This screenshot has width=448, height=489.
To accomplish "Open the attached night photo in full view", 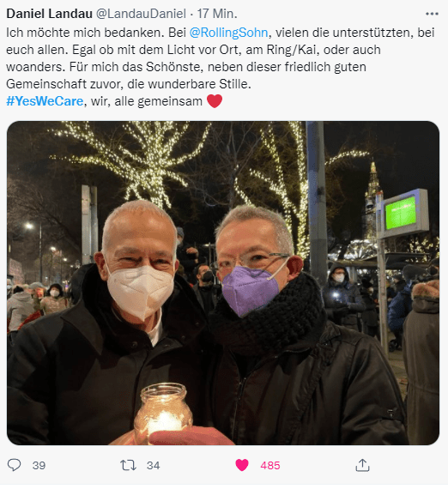I will pos(223,283).
